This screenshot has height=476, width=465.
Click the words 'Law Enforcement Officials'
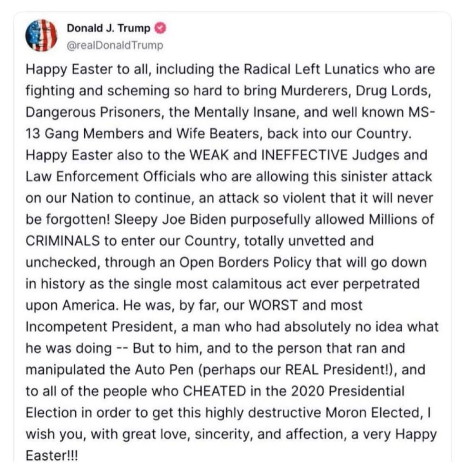coord(110,177)
